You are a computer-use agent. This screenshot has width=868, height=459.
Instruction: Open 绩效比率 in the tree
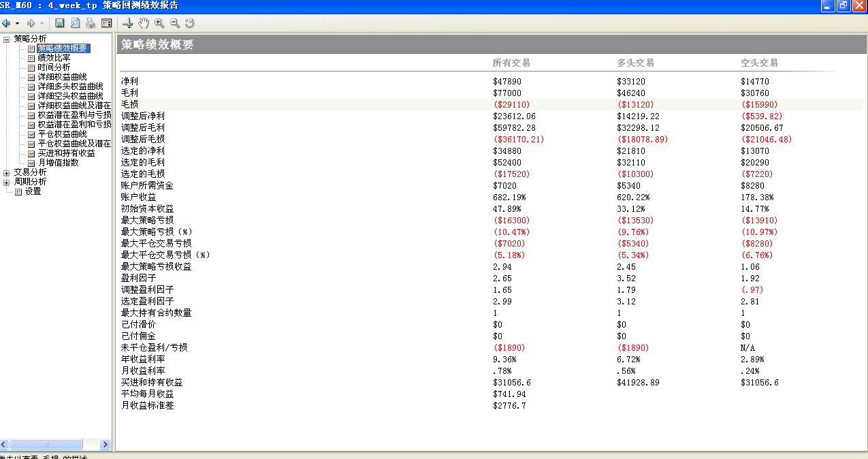click(x=54, y=58)
